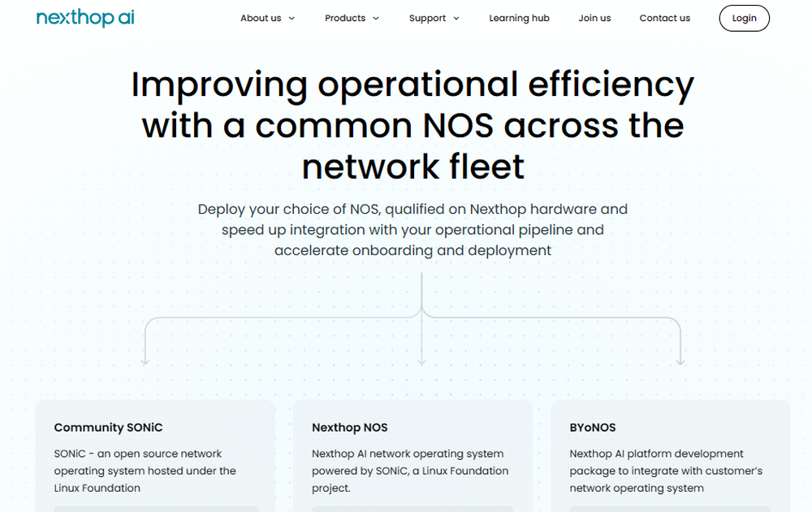Navigate to Contact us

(x=664, y=18)
